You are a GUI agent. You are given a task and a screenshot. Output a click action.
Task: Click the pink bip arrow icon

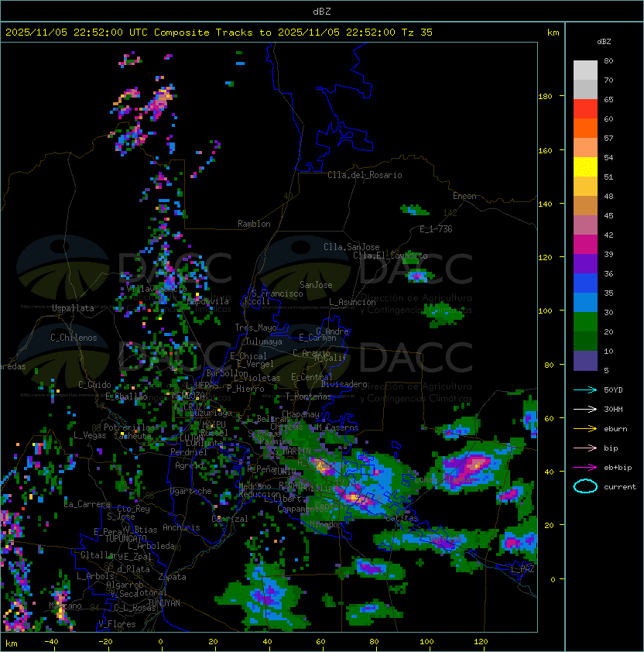pos(585,448)
